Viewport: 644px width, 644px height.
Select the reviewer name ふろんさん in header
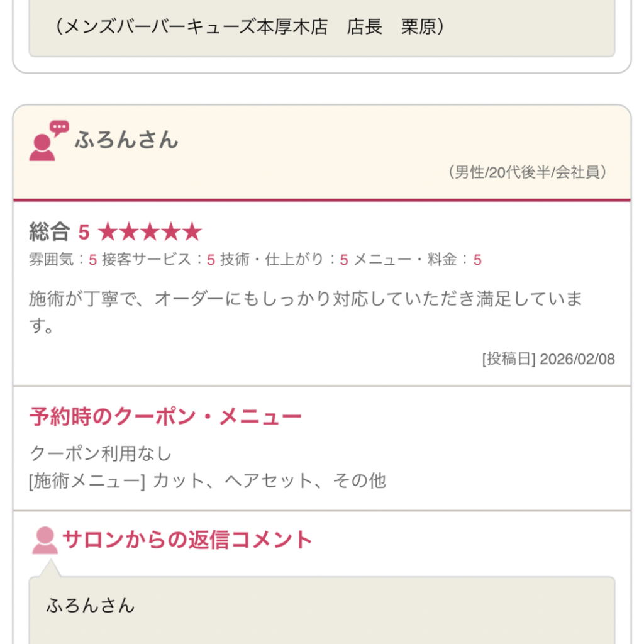(126, 140)
